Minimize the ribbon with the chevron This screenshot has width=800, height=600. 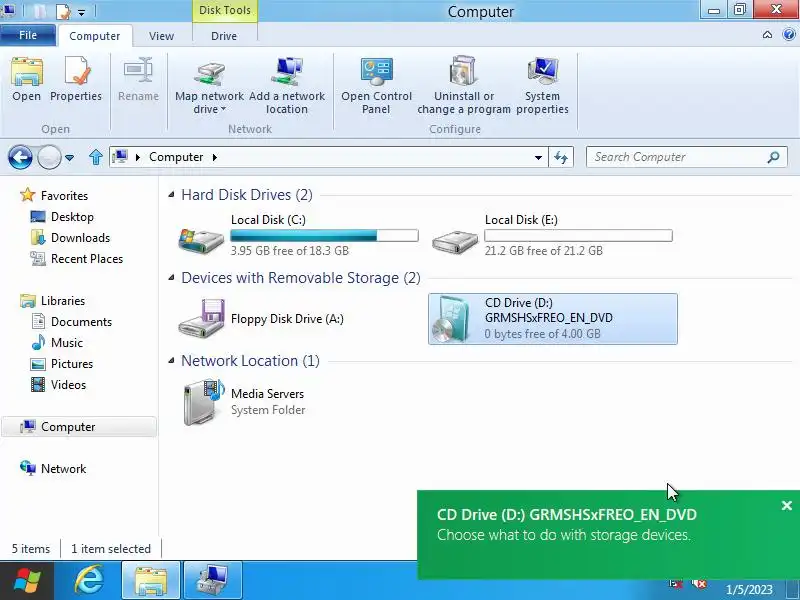(767, 35)
